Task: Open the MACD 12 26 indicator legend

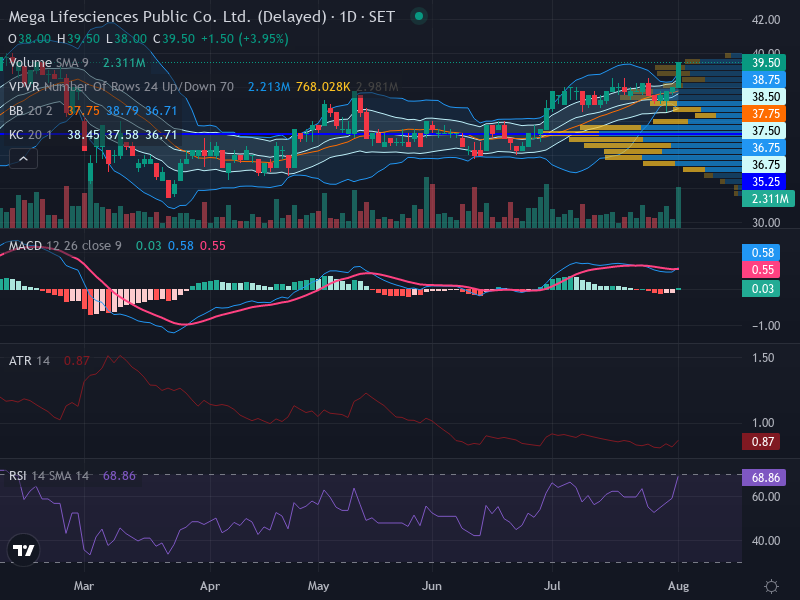Action: [65, 246]
